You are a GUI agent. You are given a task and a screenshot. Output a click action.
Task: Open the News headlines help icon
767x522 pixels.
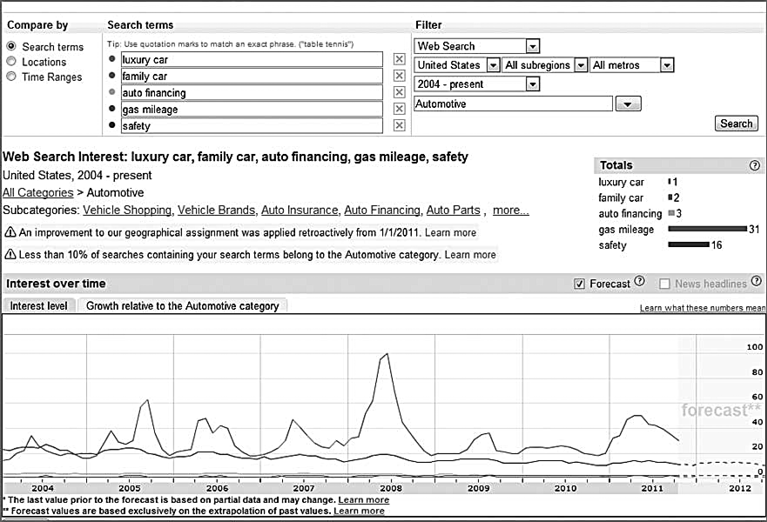pyautogui.click(x=756, y=281)
